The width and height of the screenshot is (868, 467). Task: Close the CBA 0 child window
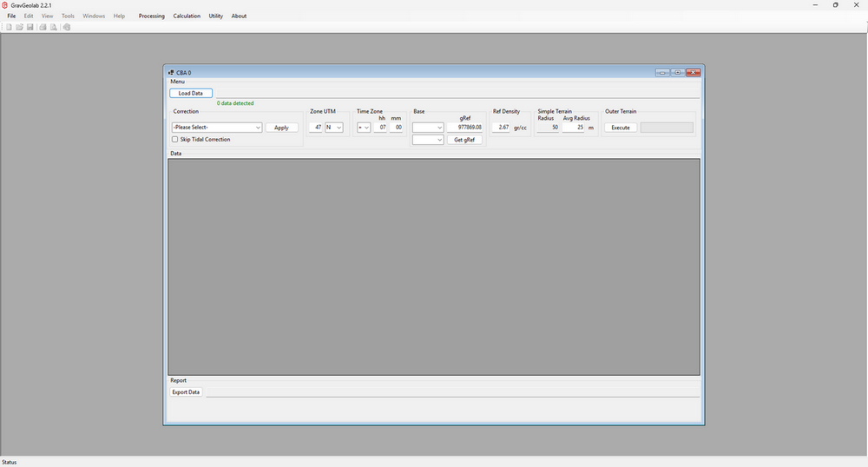(x=693, y=73)
